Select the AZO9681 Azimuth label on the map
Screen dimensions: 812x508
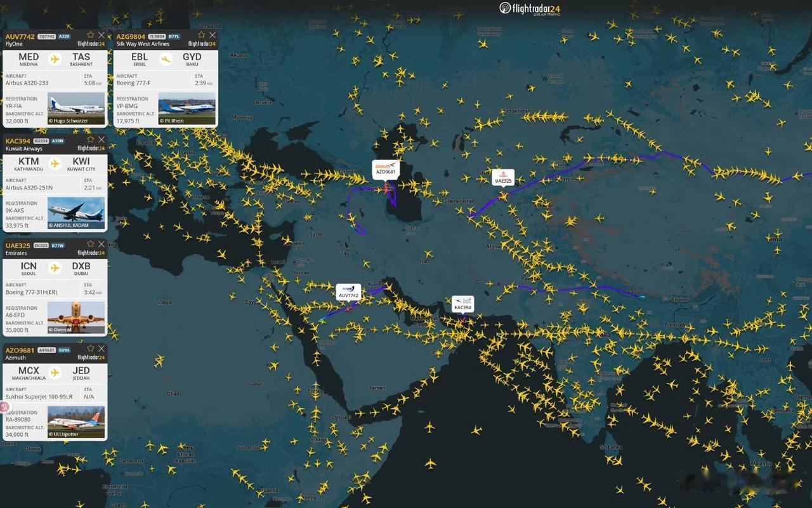click(x=386, y=170)
